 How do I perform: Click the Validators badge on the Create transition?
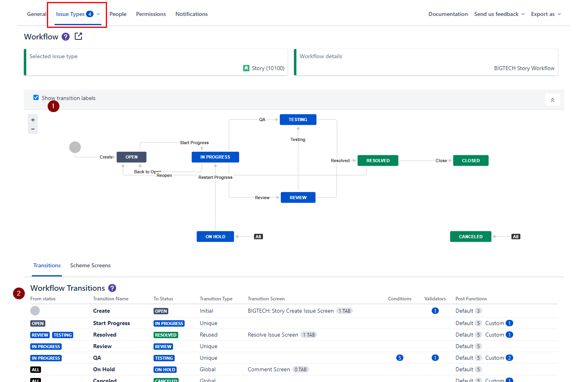[435, 311]
